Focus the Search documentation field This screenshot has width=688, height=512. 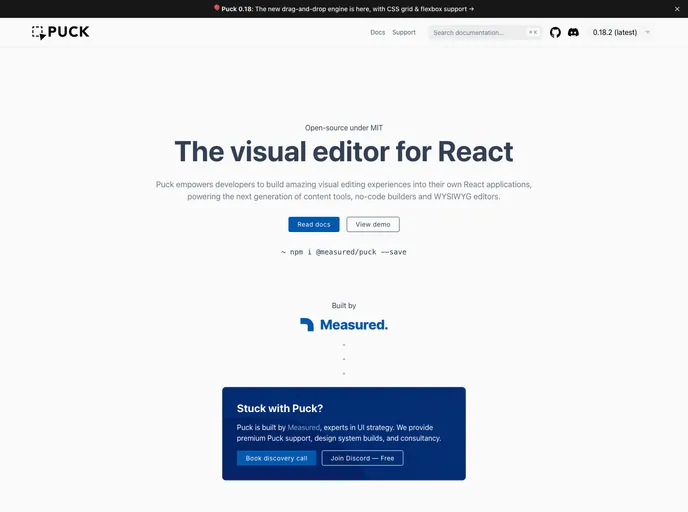tap(485, 32)
